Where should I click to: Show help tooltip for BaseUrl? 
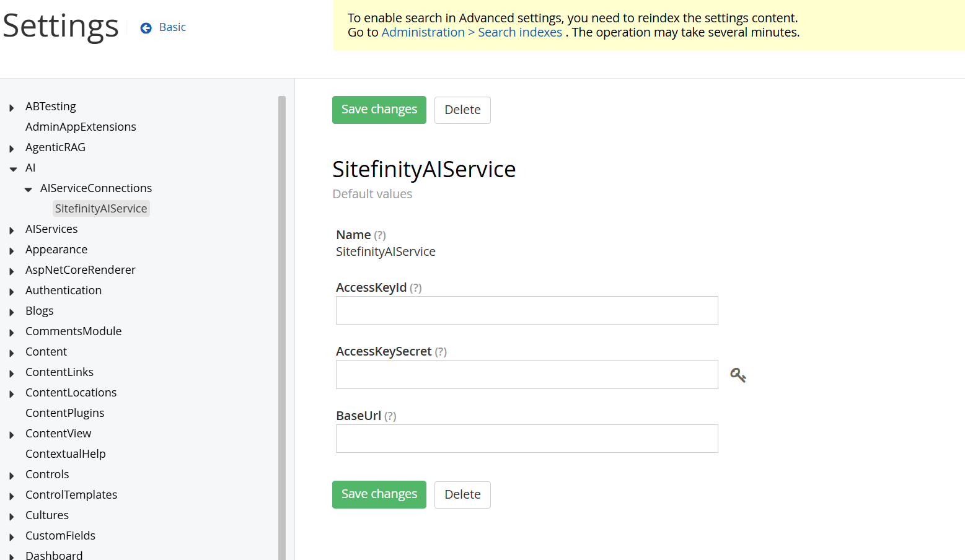(x=390, y=416)
